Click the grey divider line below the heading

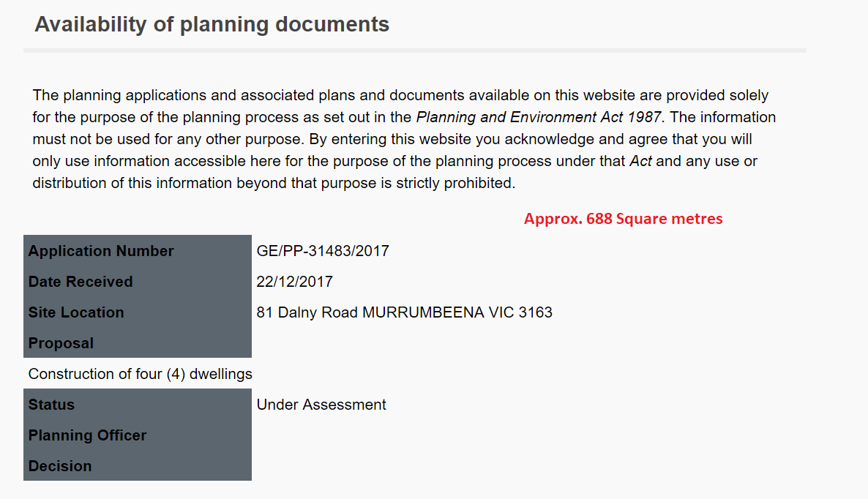pyautogui.click(x=414, y=50)
